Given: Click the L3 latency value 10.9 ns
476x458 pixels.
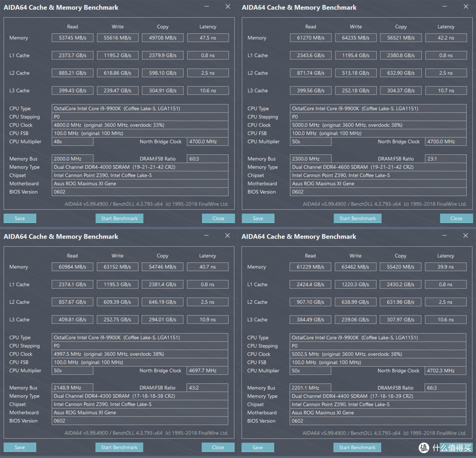Looking at the screenshot, I should click(x=208, y=320).
